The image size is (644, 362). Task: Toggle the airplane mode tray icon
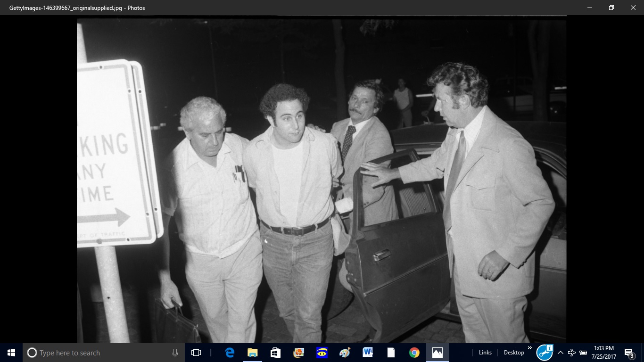click(x=572, y=353)
